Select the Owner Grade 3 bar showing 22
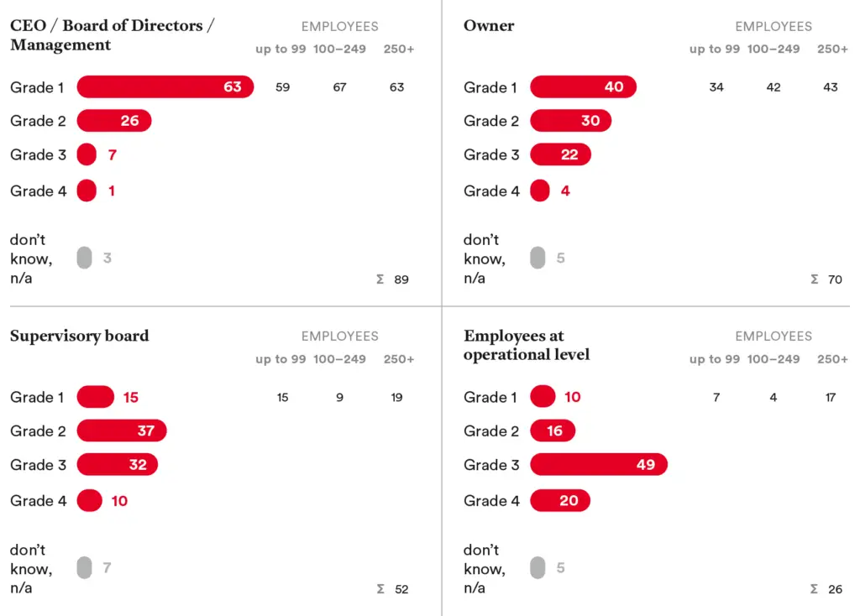The width and height of the screenshot is (860, 616). point(560,154)
